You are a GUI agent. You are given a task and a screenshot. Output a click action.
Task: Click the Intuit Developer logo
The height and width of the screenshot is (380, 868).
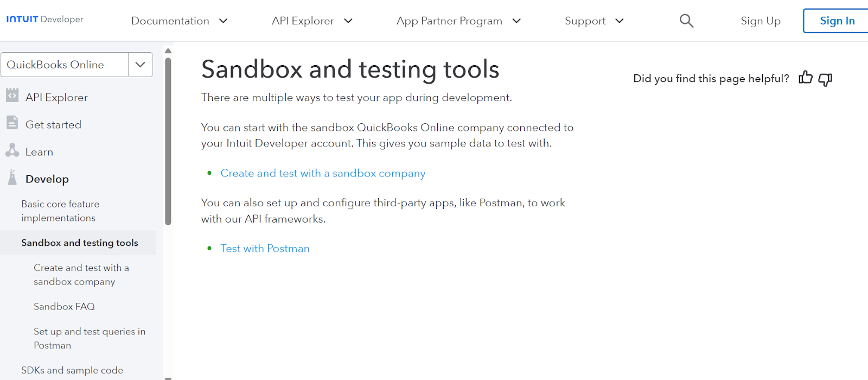[45, 20]
